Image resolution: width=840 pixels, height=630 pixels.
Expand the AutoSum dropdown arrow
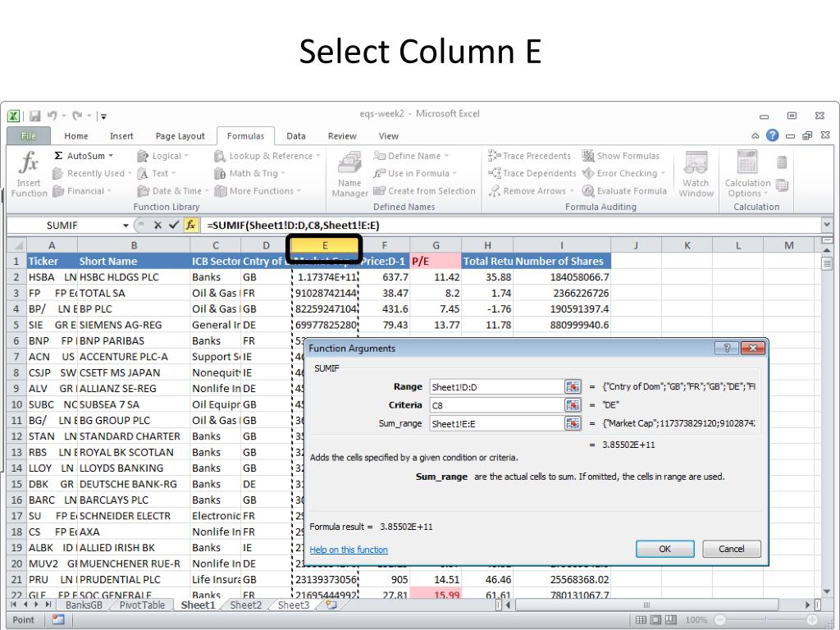[x=111, y=156]
